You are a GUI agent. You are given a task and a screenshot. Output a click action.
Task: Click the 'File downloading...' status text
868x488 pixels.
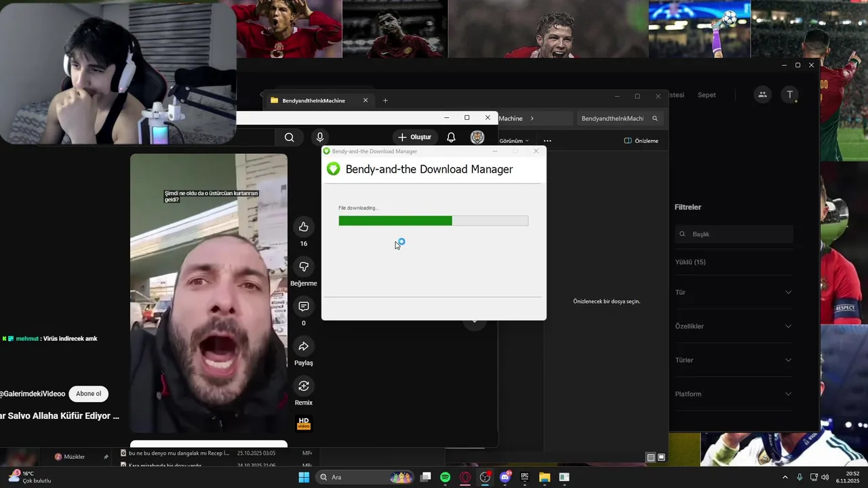point(359,208)
